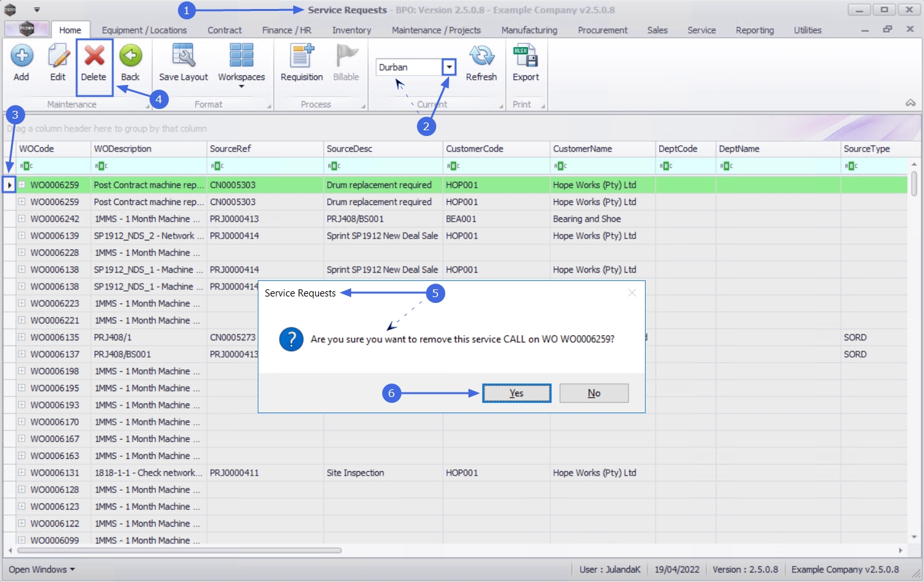The image size is (924, 582).
Task: Click the date '19/04/2022' in status bar
Action: pos(677,570)
